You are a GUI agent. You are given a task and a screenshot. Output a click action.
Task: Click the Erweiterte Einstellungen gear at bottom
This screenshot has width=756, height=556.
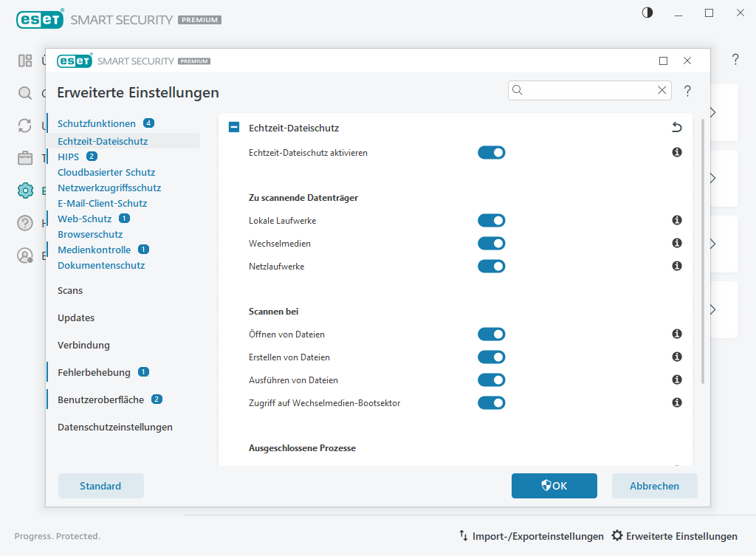(617, 536)
